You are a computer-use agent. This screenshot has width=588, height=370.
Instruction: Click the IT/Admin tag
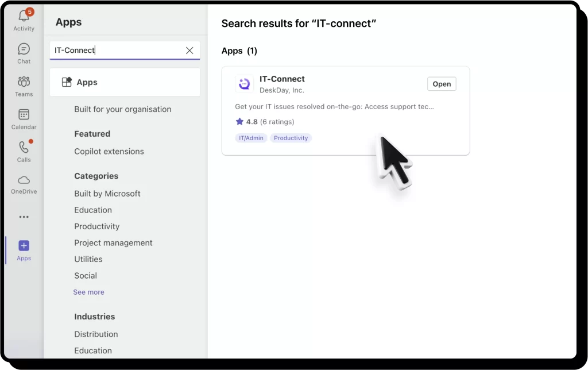251,138
